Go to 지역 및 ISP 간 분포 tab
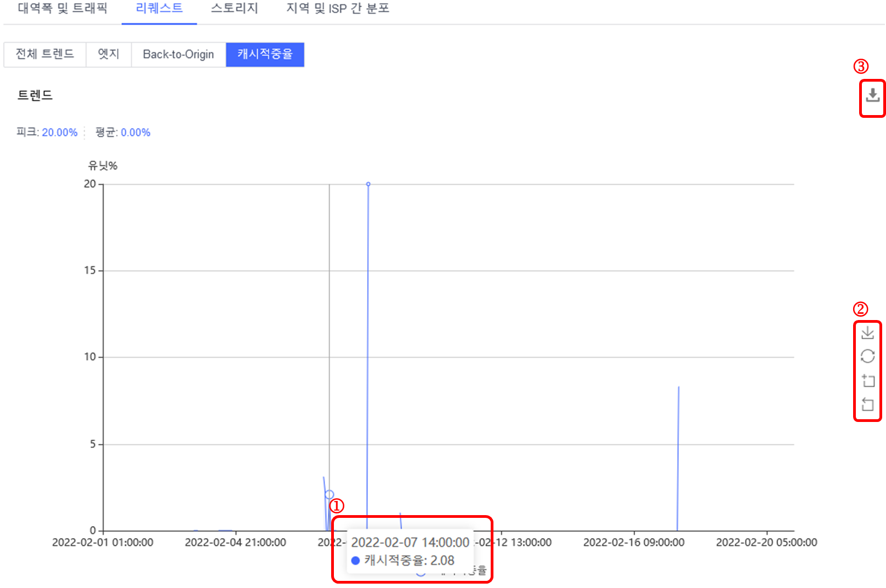This screenshot has height=588, width=886. pyautogui.click(x=338, y=8)
